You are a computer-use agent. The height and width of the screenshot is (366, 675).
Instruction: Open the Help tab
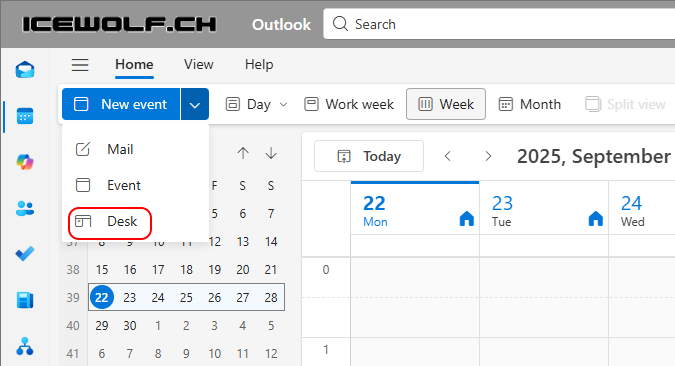click(x=259, y=65)
